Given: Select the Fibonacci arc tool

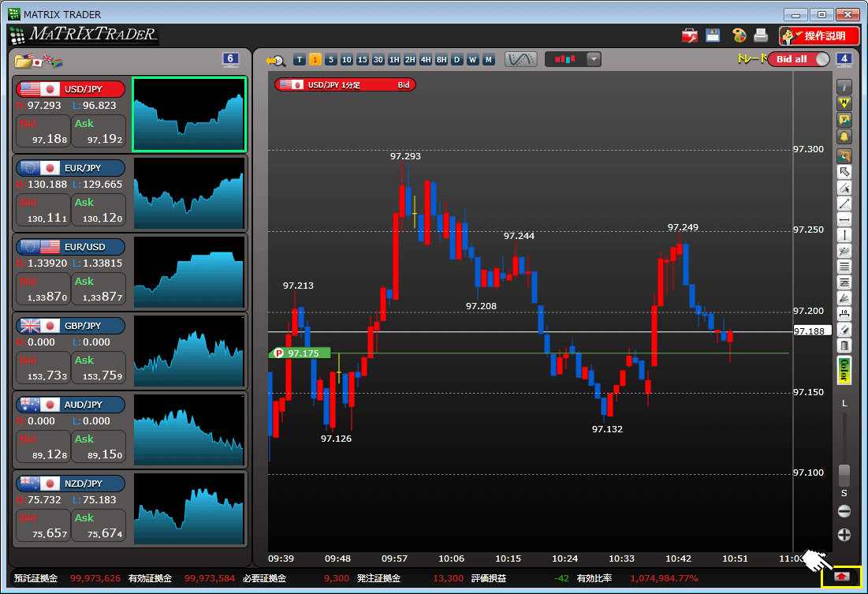Looking at the screenshot, I should (x=844, y=251).
